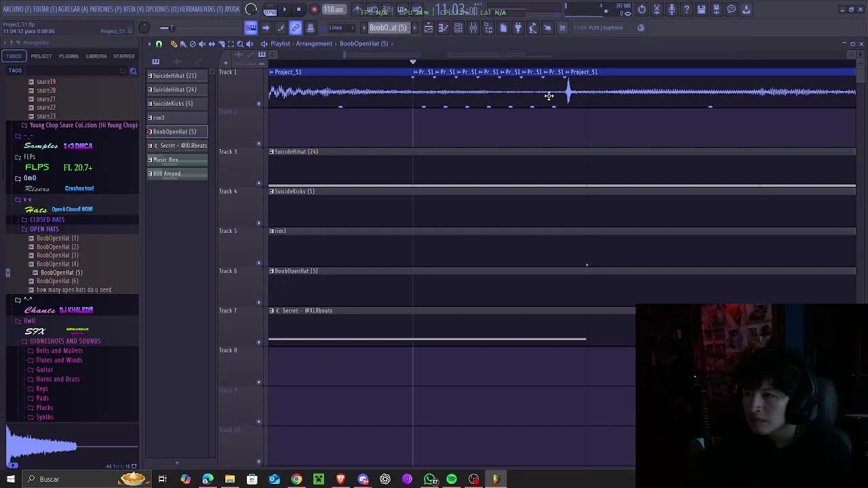
Task: Open Spotify from the Windows taskbar
Action: point(452,479)
